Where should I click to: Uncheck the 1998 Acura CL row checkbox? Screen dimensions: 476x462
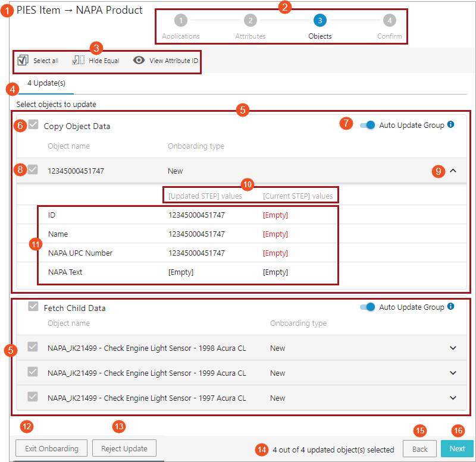click(x=33, y=347)
